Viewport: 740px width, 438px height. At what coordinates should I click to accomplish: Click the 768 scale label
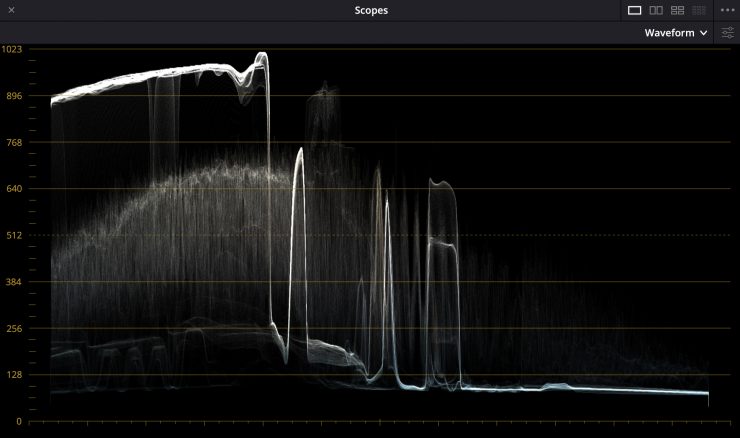13,143
